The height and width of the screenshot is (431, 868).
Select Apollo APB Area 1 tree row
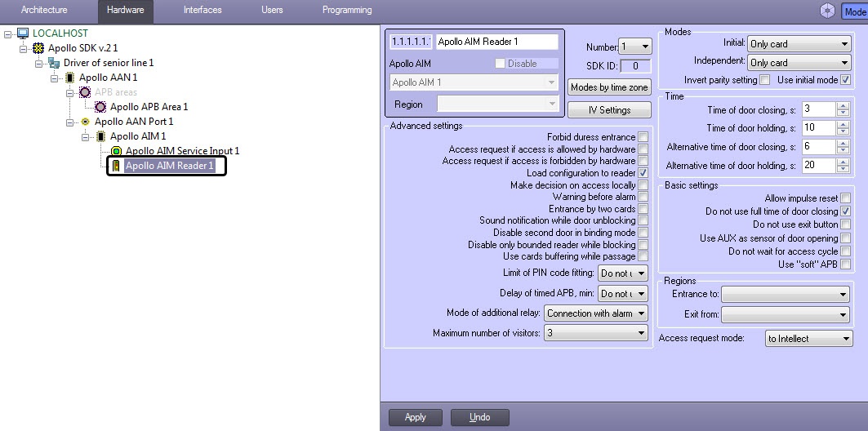pyautogui.click(x=149, y=107)
